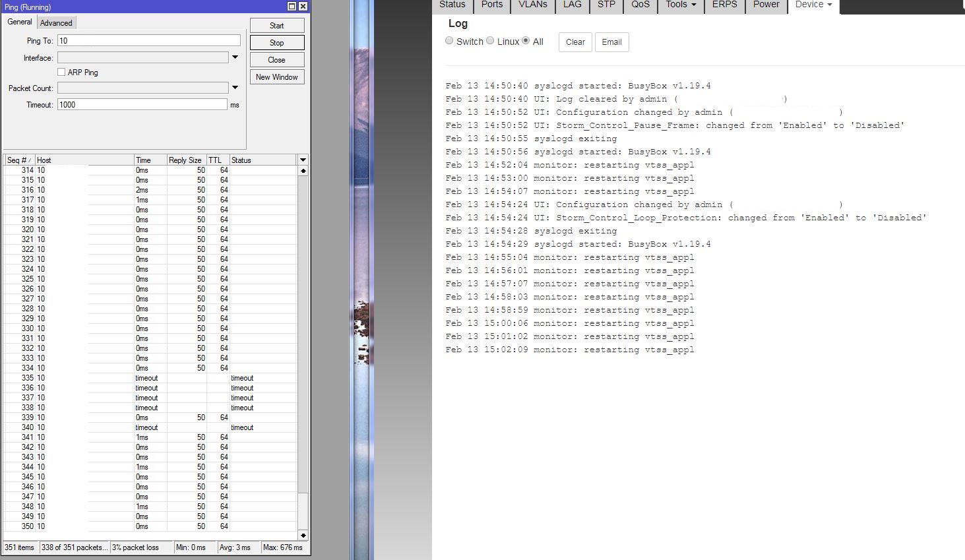Open the ERPS tab

point(724,5)
